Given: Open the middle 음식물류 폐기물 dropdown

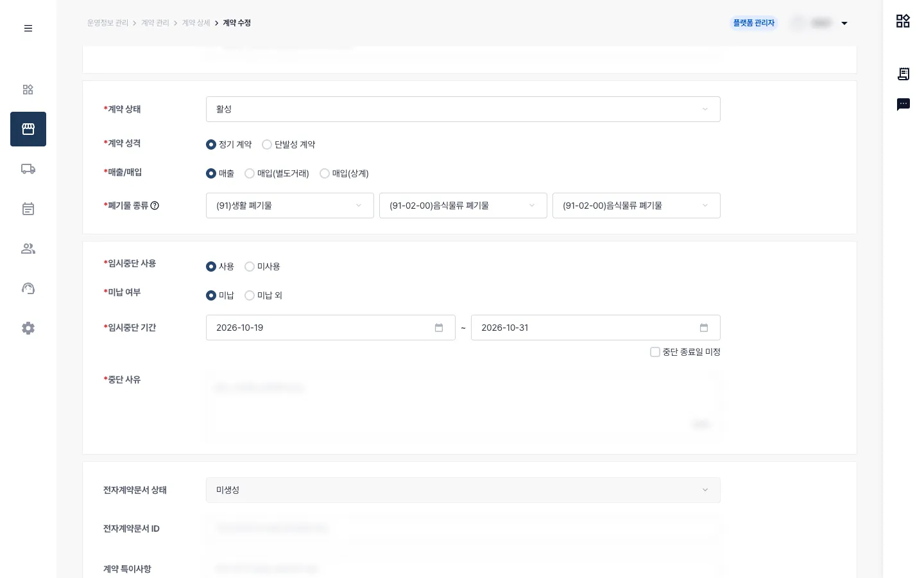Looking at the screenshot, I should click(x=463, y=206).
